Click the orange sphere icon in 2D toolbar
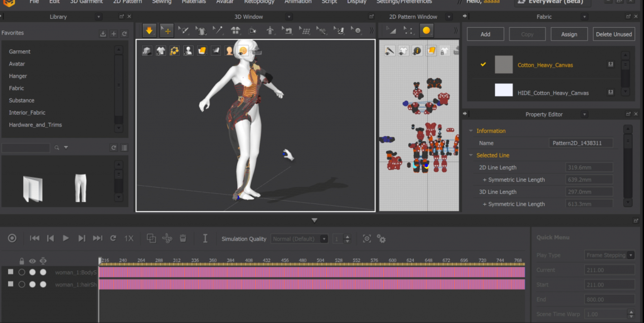The height and width of the screenshot is (323, 644). pos(426,30)
